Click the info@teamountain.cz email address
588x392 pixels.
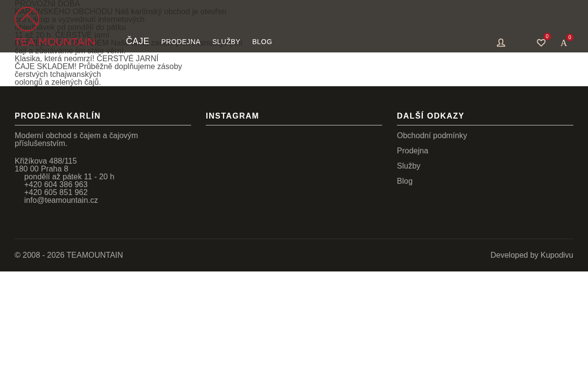(61, 200)
